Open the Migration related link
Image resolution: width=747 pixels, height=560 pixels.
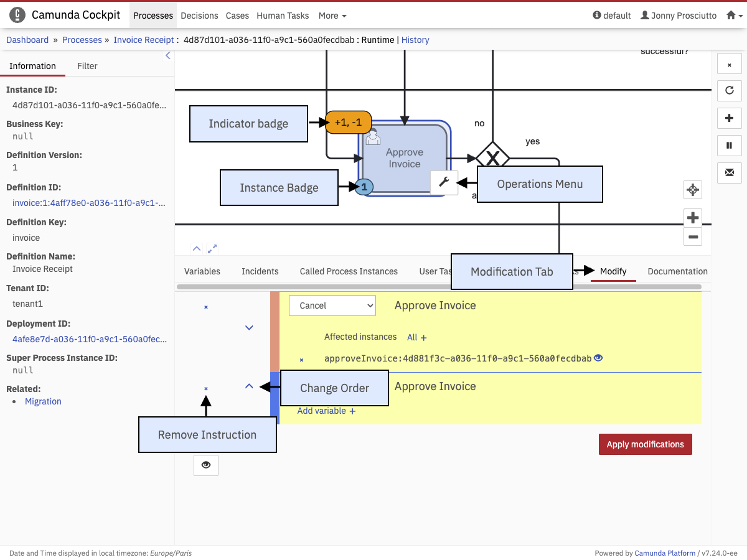[43, 401]
